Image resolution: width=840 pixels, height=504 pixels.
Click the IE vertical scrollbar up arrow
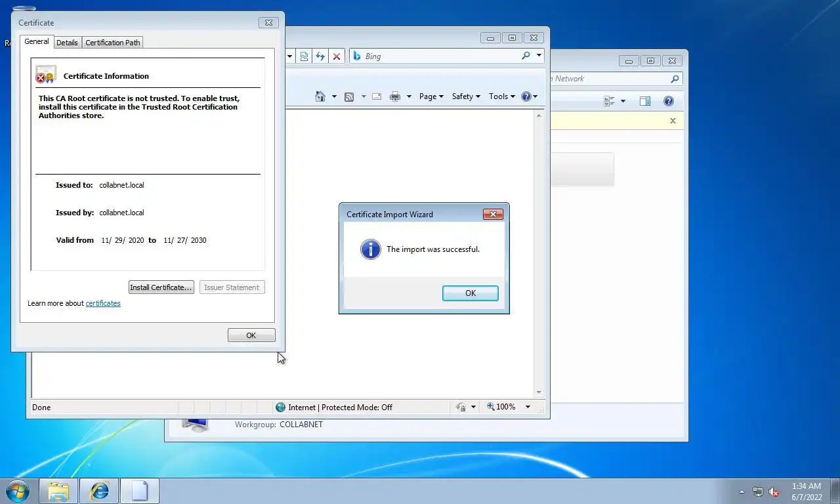[x=539, y=115]
